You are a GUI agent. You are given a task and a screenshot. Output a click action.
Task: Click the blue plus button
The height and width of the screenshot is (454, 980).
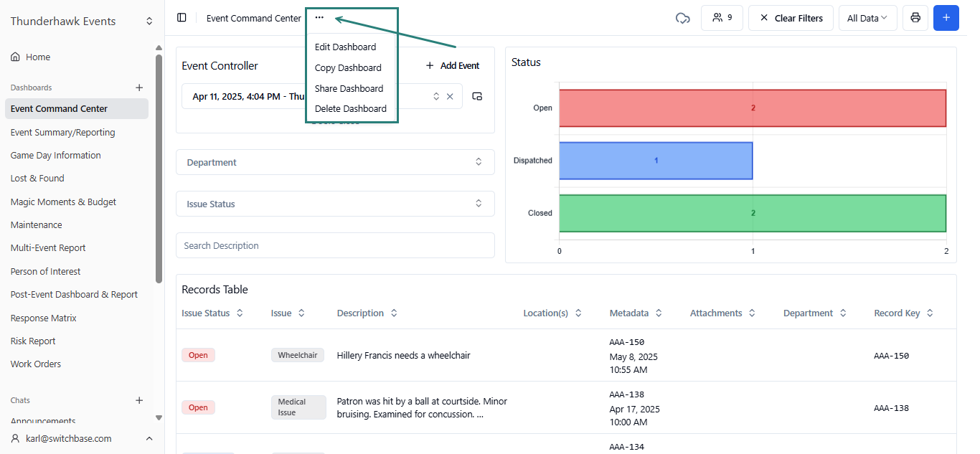pos(946,18)
